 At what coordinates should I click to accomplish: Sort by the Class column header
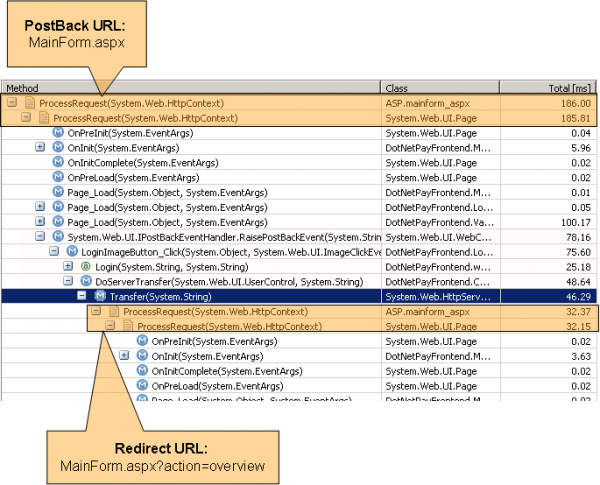coord(440,88)
